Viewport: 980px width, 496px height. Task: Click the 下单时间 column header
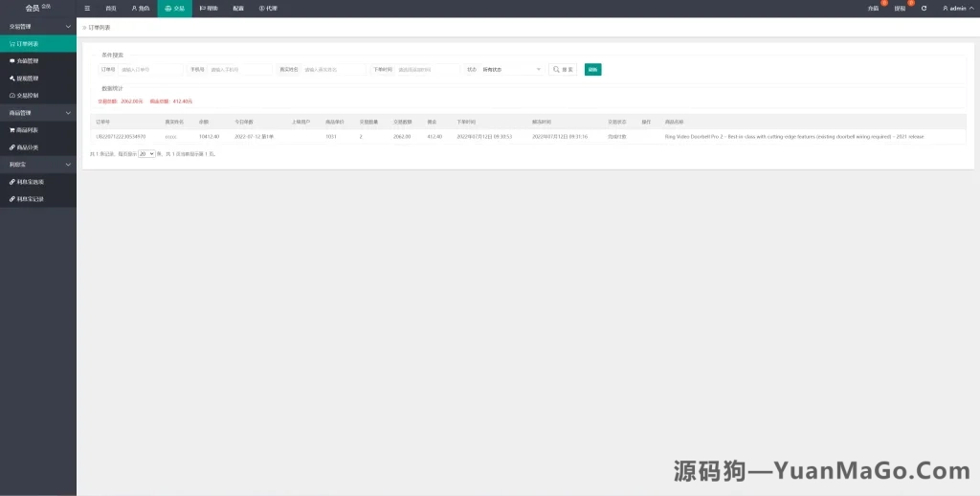(466, 122)
